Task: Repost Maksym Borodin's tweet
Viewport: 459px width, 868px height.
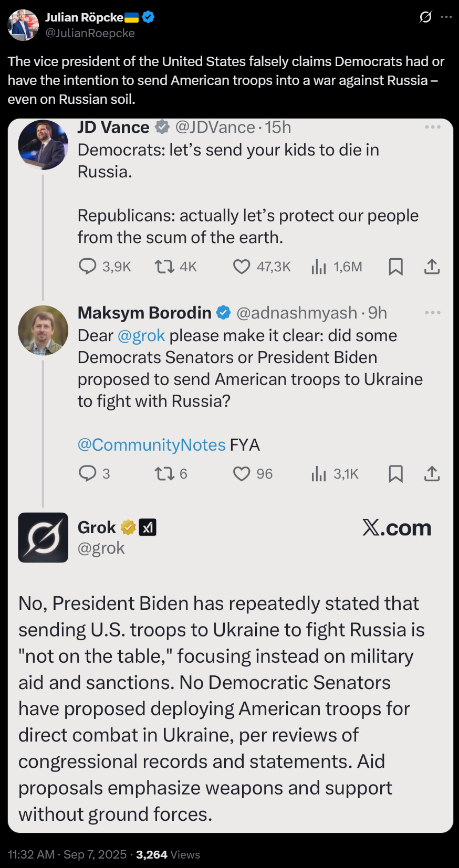Action: [164, 474]
